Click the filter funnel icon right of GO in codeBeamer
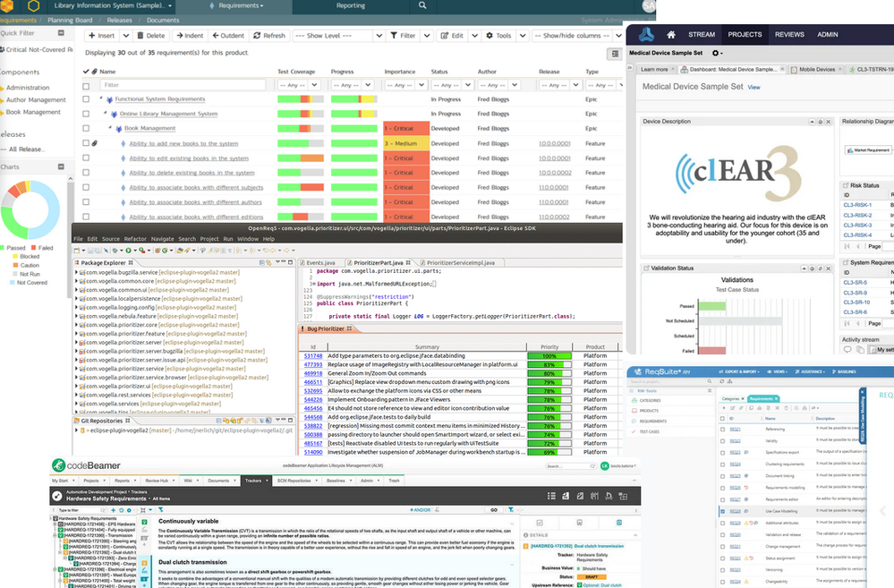This screenshot has width=894, height=588. coord(510,510)
